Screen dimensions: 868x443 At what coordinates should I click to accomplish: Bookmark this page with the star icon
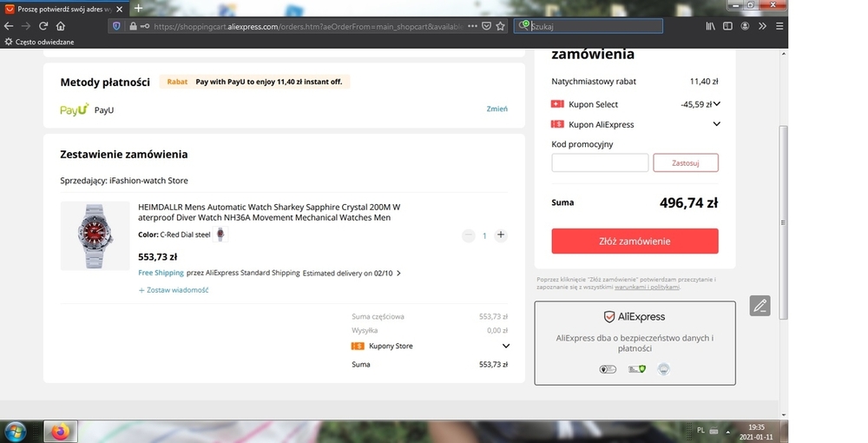[501, 26]
